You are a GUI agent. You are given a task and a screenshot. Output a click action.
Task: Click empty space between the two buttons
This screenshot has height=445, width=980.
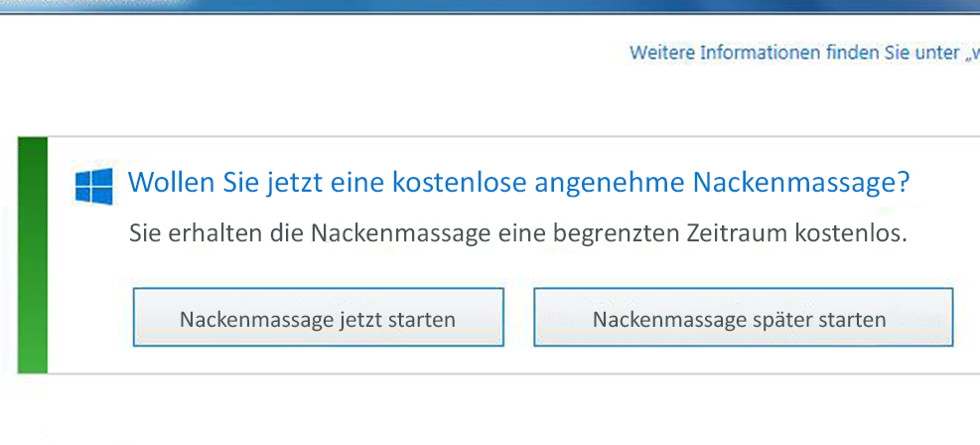click(518, 318)
